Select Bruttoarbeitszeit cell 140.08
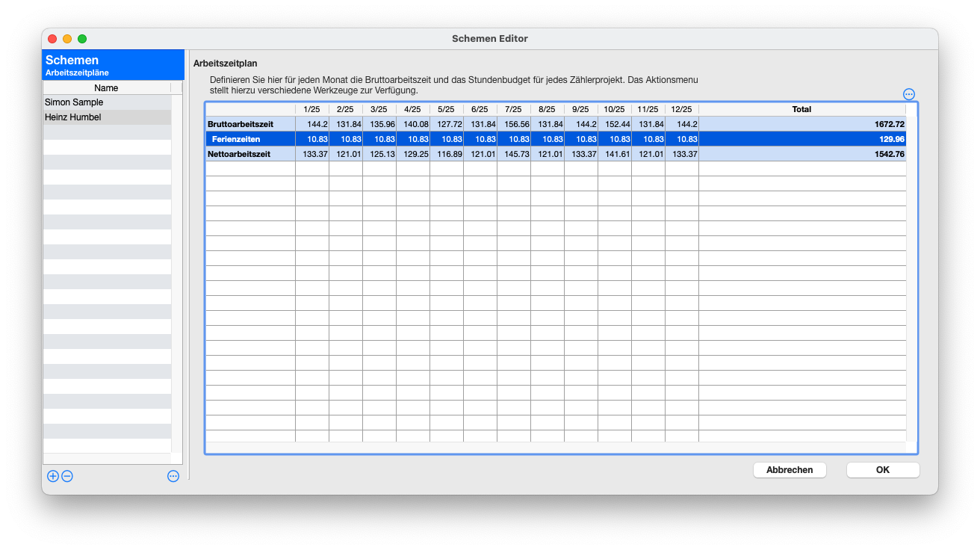This screenshot has height=550, width=980. pyautogui.click(x=413, y=124)
